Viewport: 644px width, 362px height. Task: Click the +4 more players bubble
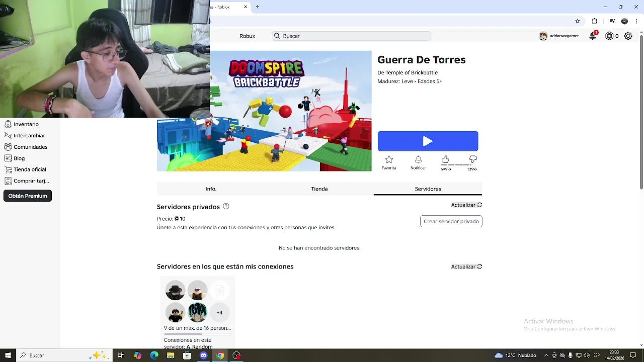[x=219, y=312]
